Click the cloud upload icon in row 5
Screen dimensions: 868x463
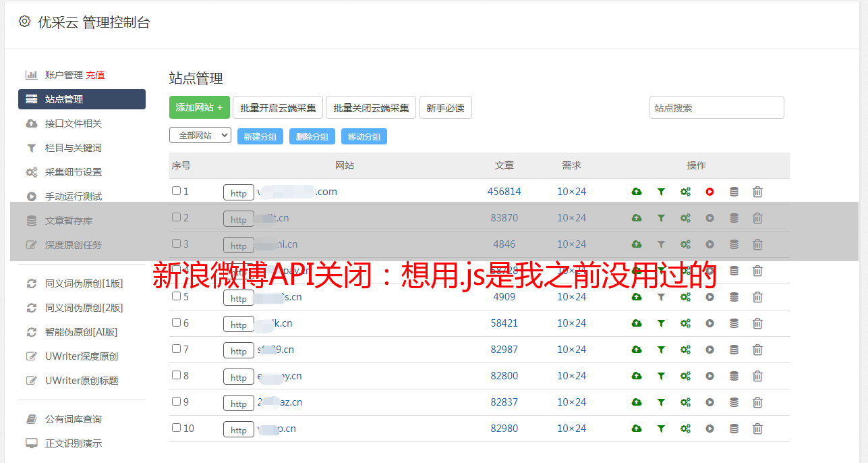(x=637, y=297)
